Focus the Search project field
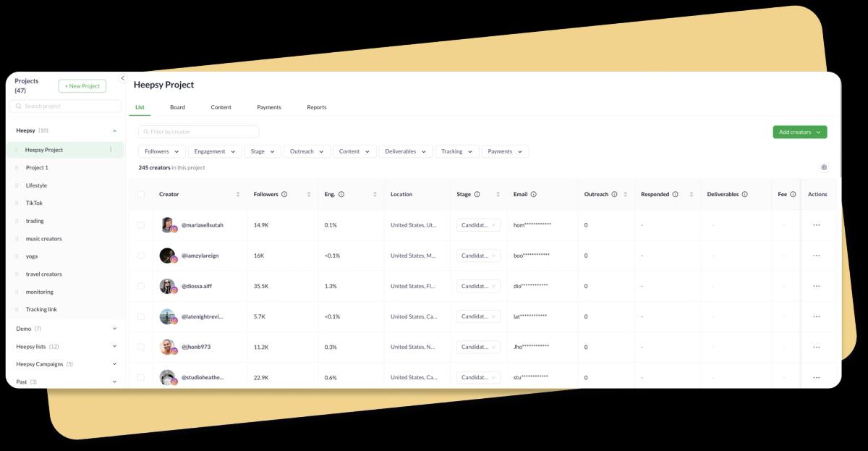 tap(65, 106)
